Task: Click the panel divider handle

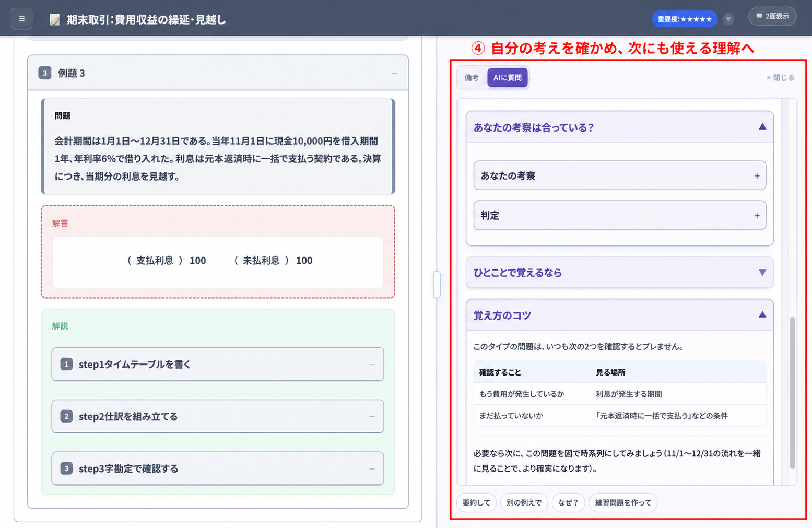Action: click(x=437, y=285)
